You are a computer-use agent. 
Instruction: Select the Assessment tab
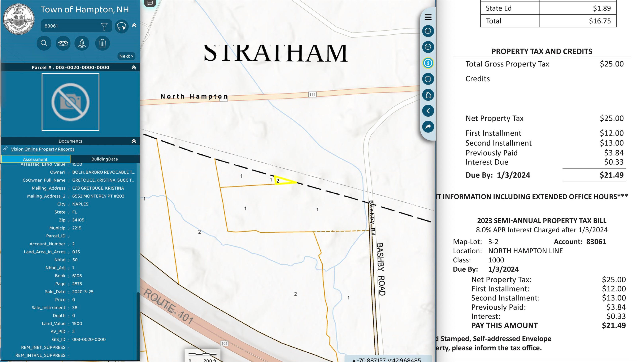[x=35, y=159]
